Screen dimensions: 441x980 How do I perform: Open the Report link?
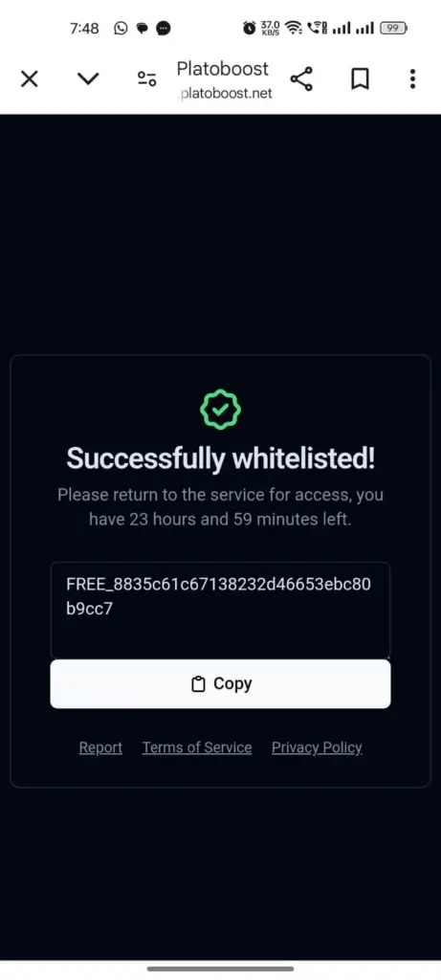point(100,747)
